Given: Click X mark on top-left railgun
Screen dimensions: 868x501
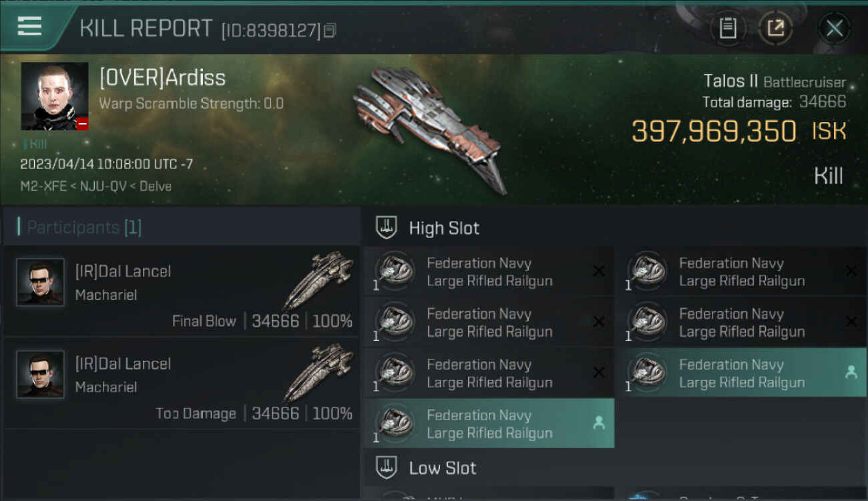Looking at the screenshot, I should pyautogui.click(x=599, y=271).
